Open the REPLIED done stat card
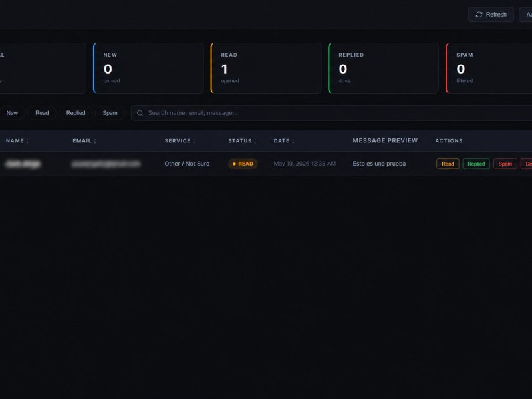The width and height of the screenshot is (532, 399). 384,68
